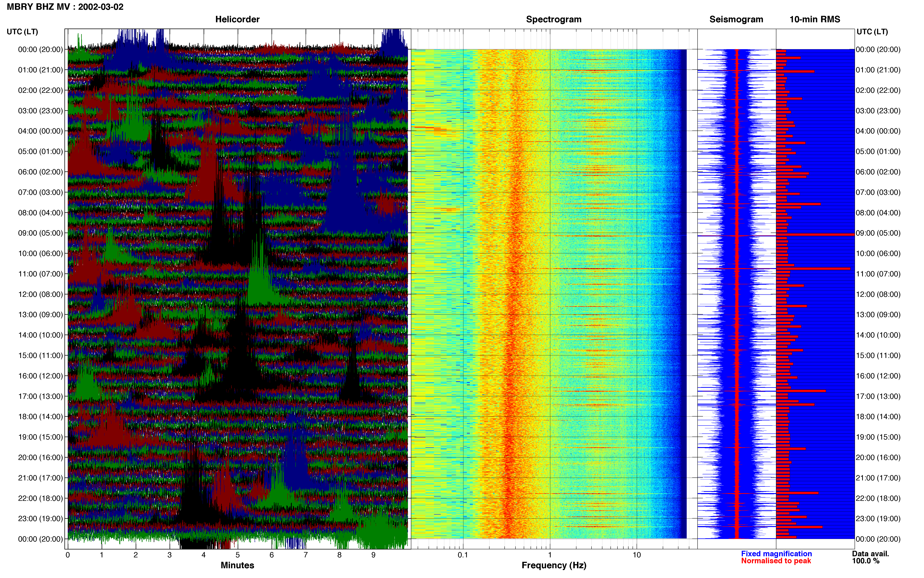Screen dimensions: 924x578
Task: Click minute tick label '0' on helicorder axis
Action: pyautogui.click(x=68, y=555)
